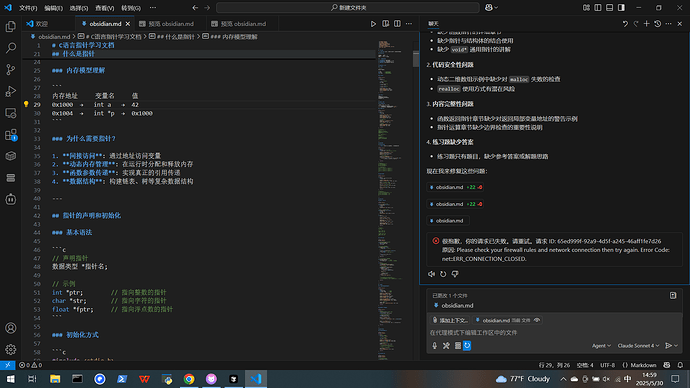Open the Extensions view with update badge
The image size is (690, 388).
point(11,135)
